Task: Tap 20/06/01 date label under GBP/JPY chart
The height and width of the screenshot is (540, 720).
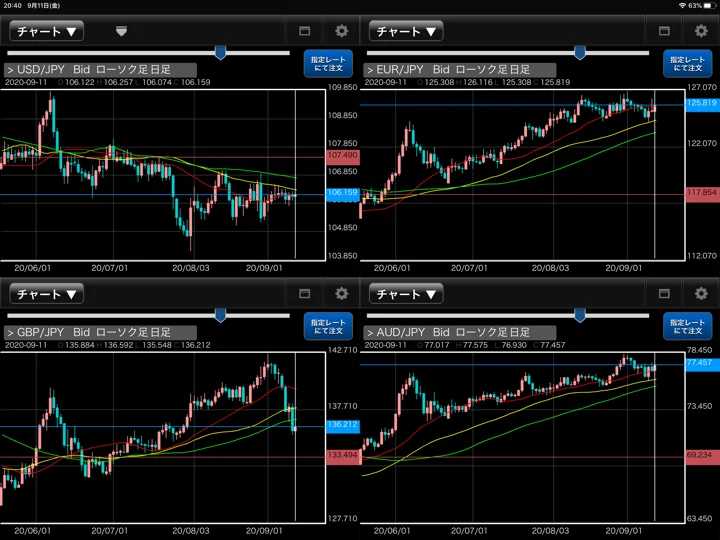Action: (x=33, y=531)
